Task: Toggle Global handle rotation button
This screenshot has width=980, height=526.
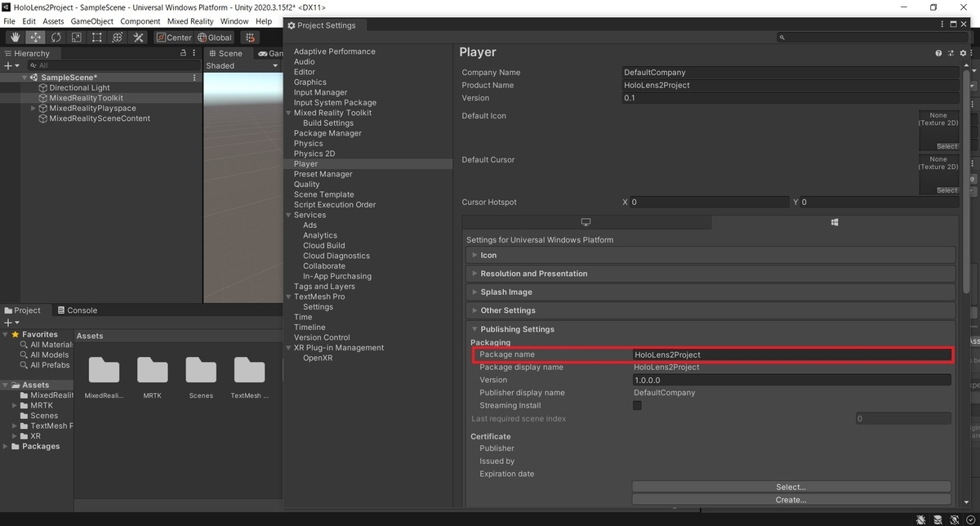Action: 215,37
